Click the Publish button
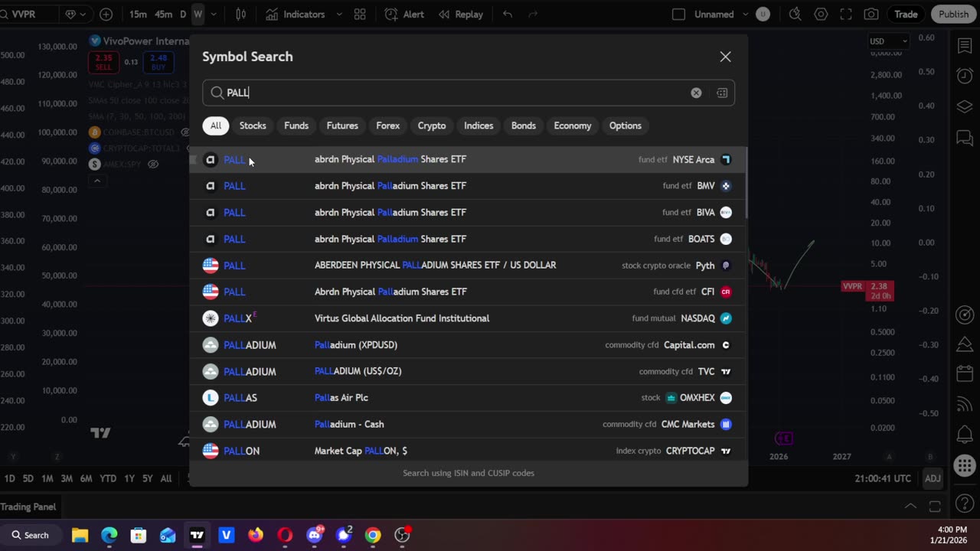 coord(953,14)
